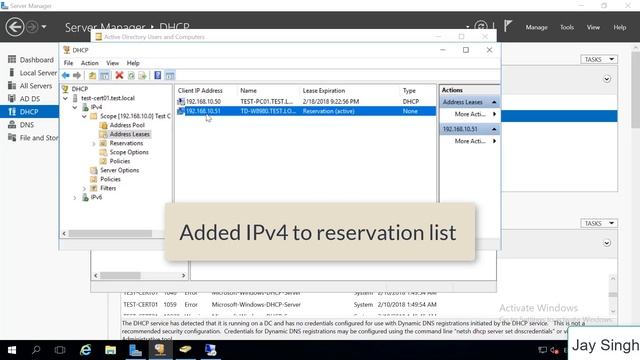Click the taskbar Search magnifier
Viewport: 640px width, 360px height.
click(36, 350)
